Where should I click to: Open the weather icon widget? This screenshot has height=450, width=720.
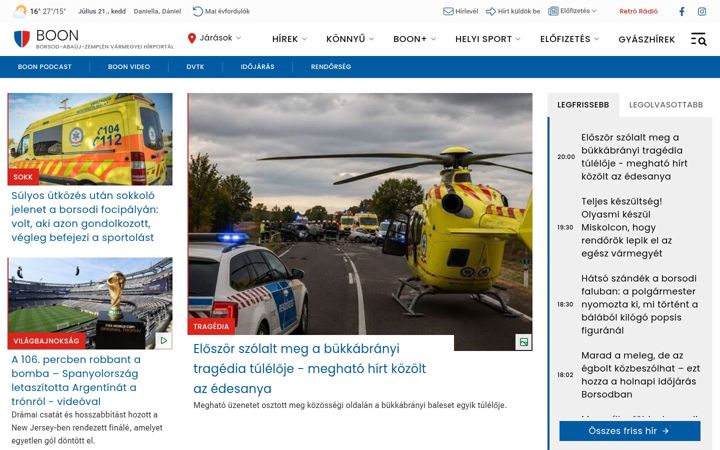(x=20, y=11)
